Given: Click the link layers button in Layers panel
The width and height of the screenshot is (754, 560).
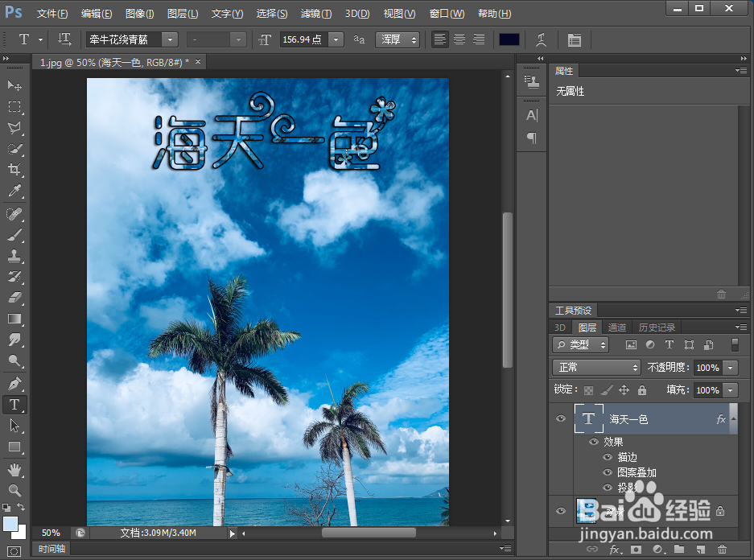Looking at the screenshot, I should (x=592, y=549).
